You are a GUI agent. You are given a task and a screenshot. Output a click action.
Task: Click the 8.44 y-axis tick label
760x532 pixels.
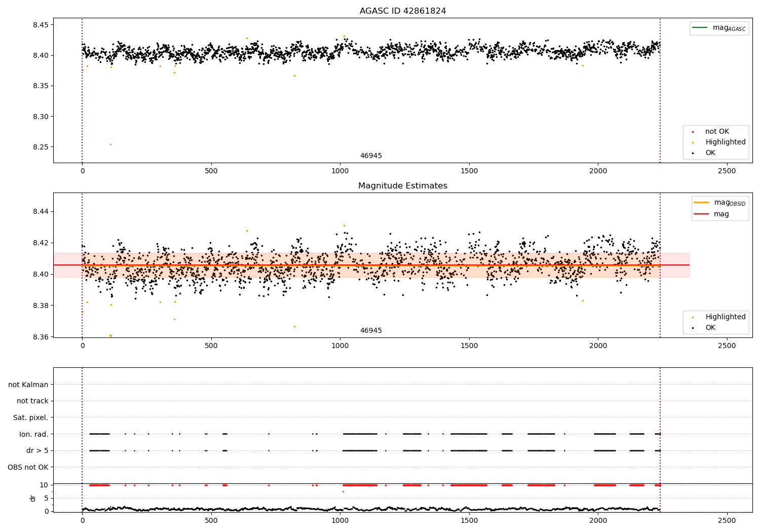point(40,211)
